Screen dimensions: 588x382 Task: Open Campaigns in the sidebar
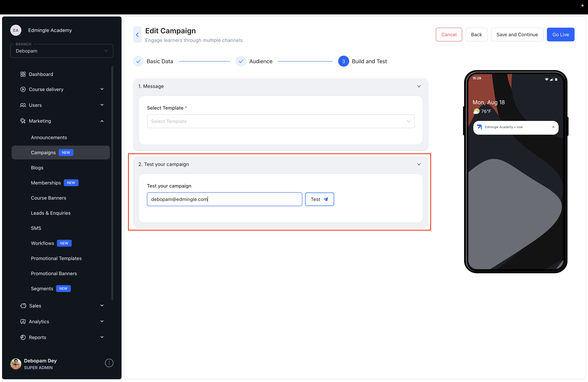[61, 153]
